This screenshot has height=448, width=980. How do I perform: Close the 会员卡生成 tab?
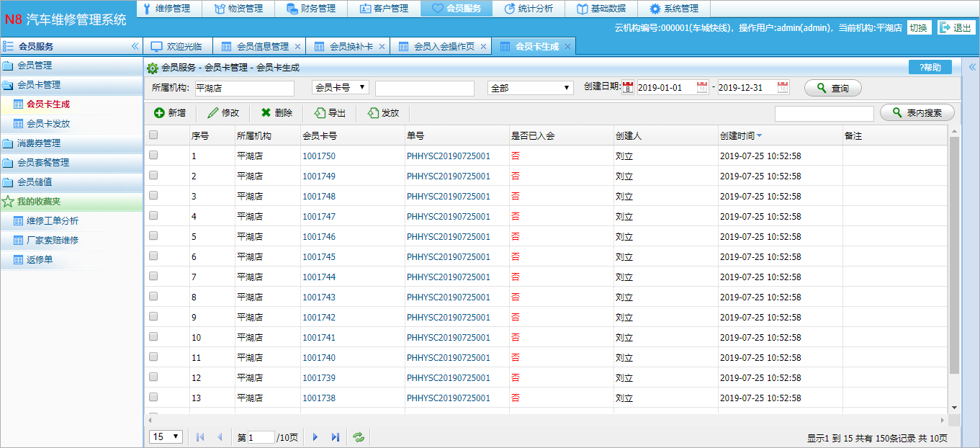coord(567,46)
